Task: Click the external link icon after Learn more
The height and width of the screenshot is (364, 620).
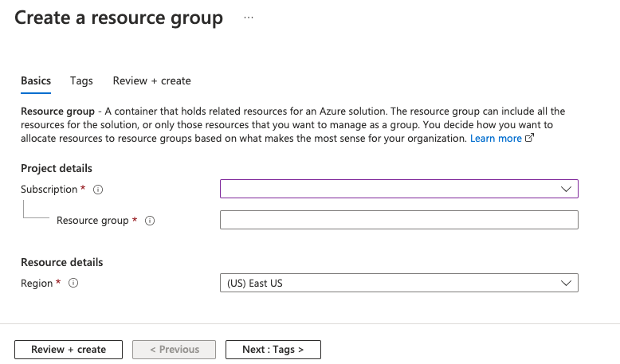Action: (x=529, y=139)
